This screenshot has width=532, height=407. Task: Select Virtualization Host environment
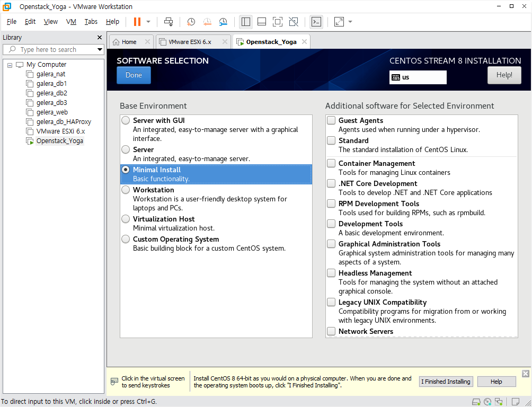(126, 219)
